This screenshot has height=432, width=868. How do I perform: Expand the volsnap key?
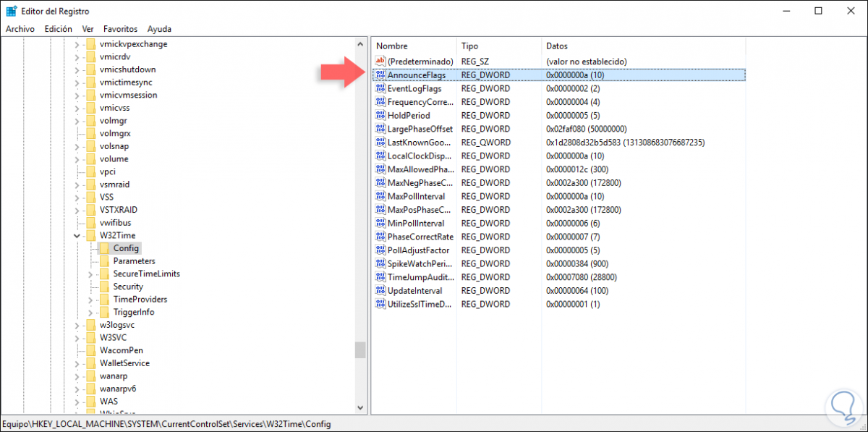click(x=77, y=146)
